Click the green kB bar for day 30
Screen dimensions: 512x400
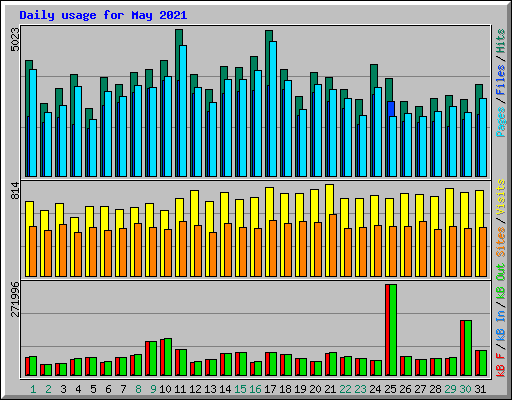468,348
